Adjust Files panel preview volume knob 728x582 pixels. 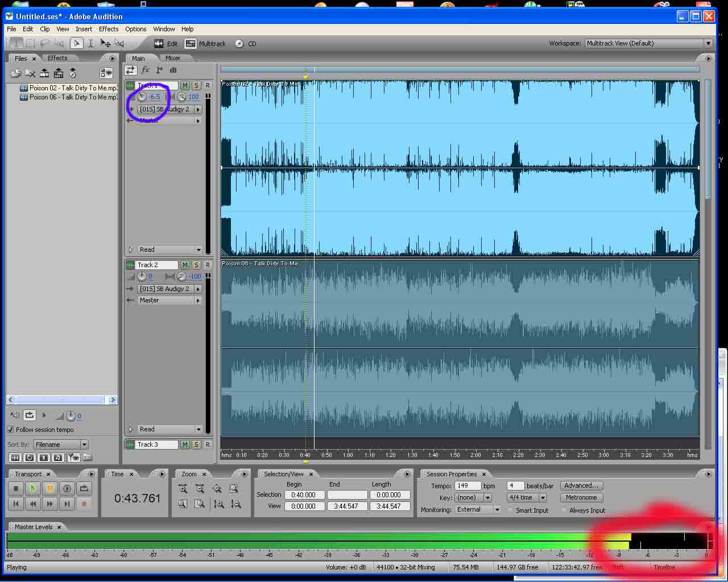coord(71,415)
